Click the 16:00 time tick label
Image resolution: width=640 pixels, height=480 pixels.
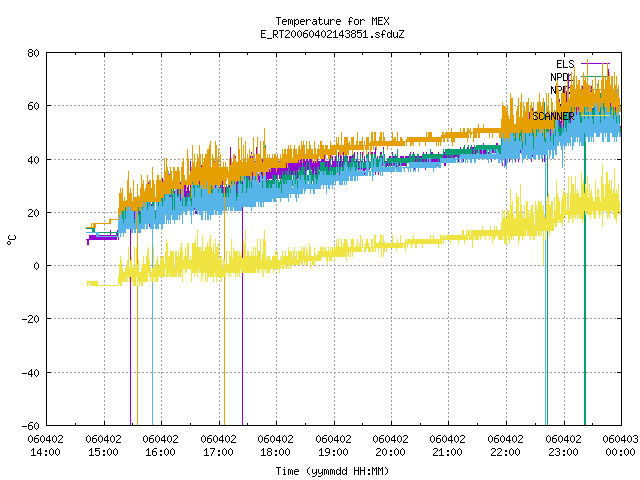click(160, 452)
